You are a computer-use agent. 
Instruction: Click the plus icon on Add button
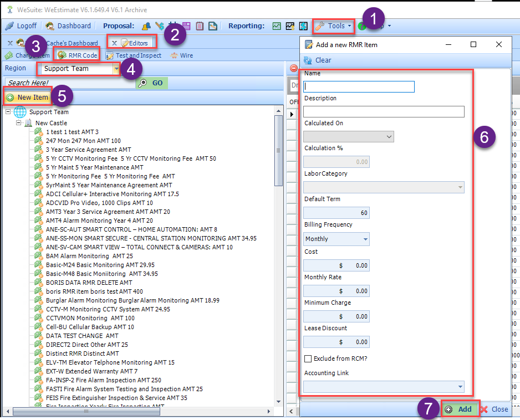click(x=448, y=409)
